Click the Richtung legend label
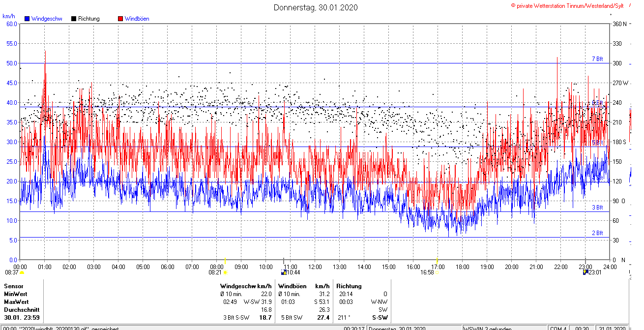This screenshot has width=644, height=330. point(89,19)
